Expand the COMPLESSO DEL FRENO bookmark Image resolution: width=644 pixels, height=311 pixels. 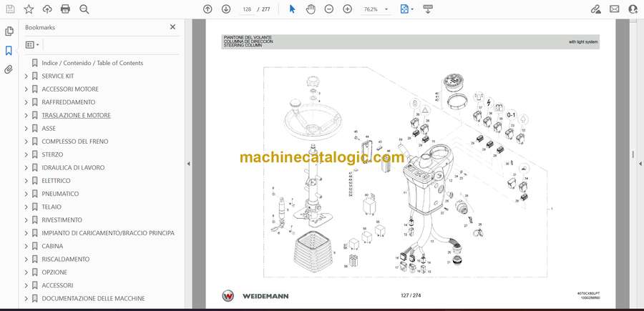pyautogui.click(x=26, y=142)
